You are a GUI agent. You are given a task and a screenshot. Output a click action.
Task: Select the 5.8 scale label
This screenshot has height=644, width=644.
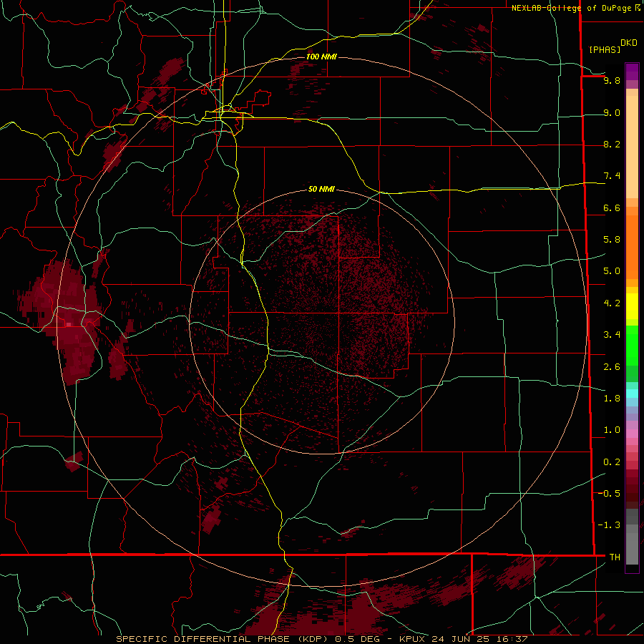pyautogui.click(x=612, y=240)
